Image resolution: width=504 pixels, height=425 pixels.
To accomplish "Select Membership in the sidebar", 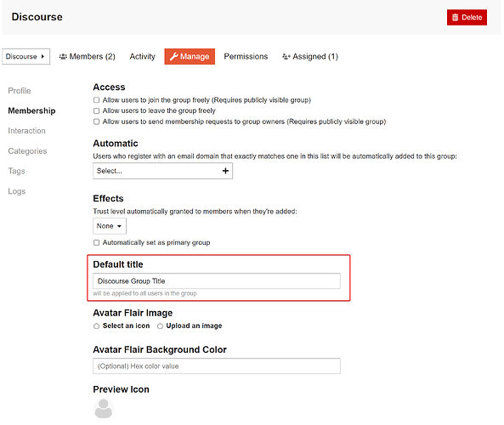I will [31, 110].
